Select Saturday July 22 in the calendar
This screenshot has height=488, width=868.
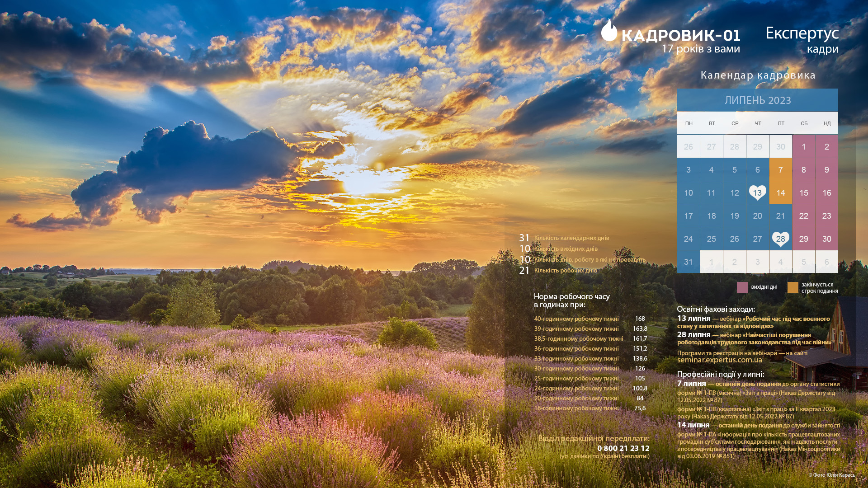click(803, 216)
